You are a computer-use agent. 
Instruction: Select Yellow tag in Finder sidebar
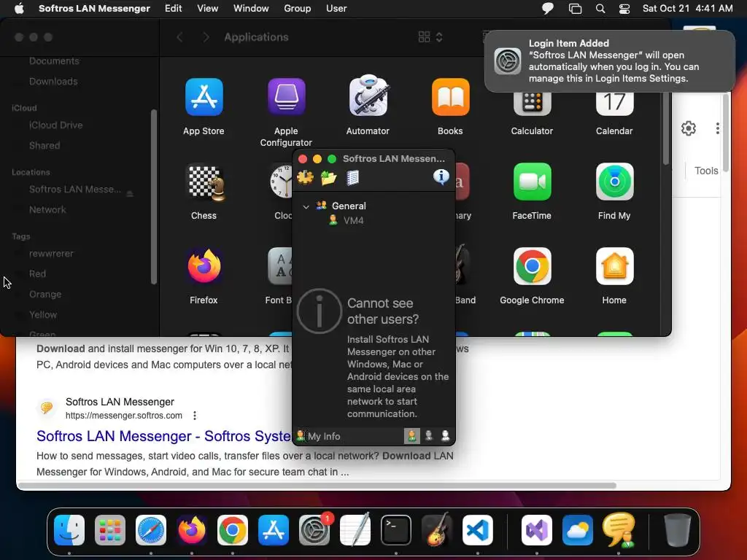43,315
